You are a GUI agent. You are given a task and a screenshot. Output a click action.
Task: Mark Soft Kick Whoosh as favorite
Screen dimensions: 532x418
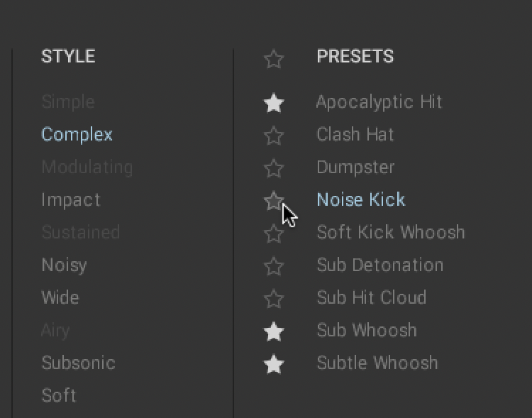pyautogui.click(x=274, y=233)
